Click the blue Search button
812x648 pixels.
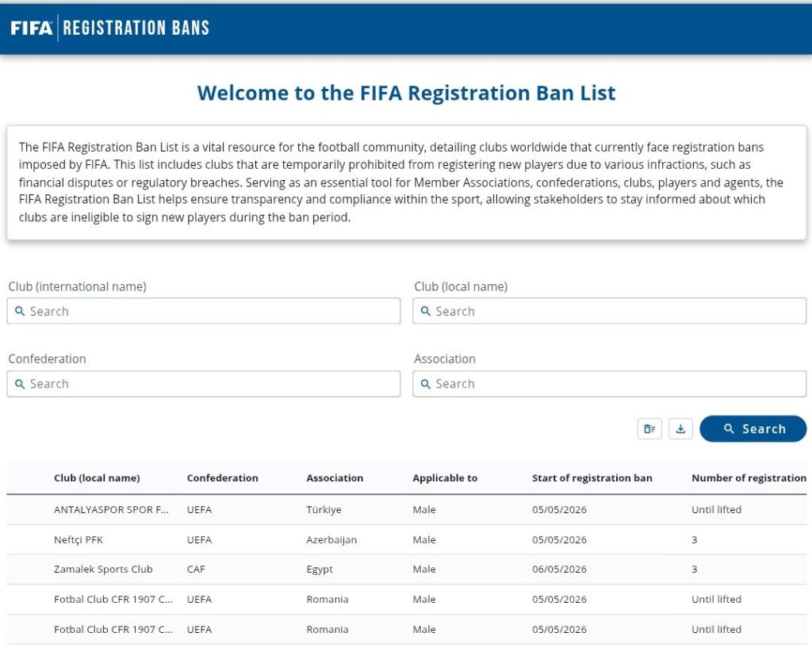(x=753, y=429)
